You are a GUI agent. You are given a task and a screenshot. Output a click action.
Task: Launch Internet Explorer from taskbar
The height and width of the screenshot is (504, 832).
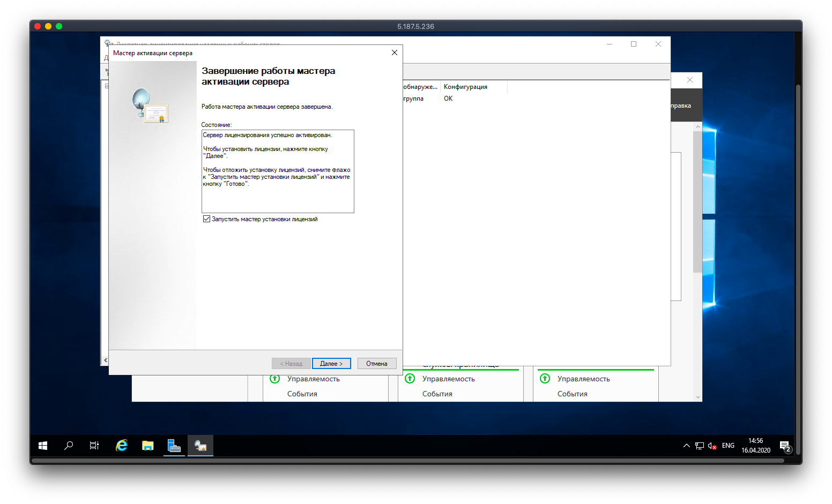click(122, 446)
